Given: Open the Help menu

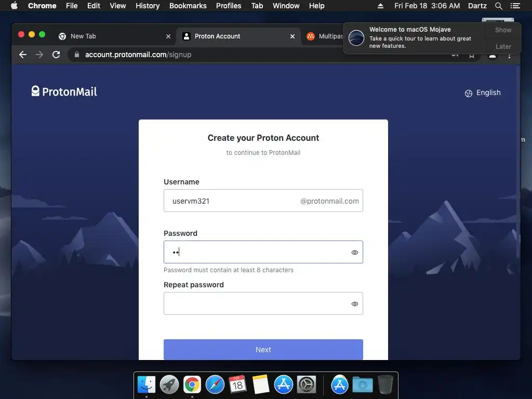Looking at the screenshot, I should (x=316, y=6).
